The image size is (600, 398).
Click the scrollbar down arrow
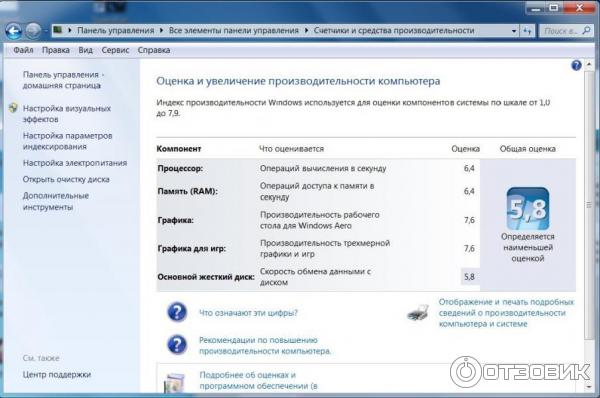pos(589,387)
